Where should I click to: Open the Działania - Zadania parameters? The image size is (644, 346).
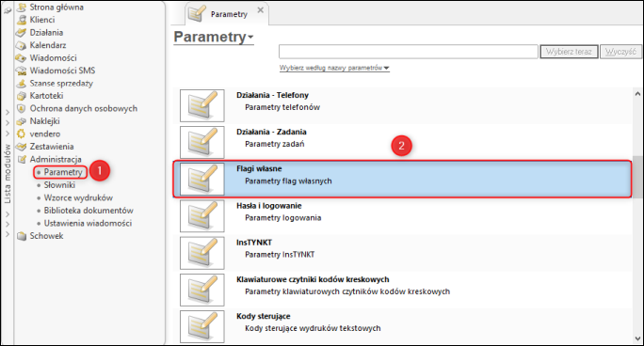tap(402, 142)
